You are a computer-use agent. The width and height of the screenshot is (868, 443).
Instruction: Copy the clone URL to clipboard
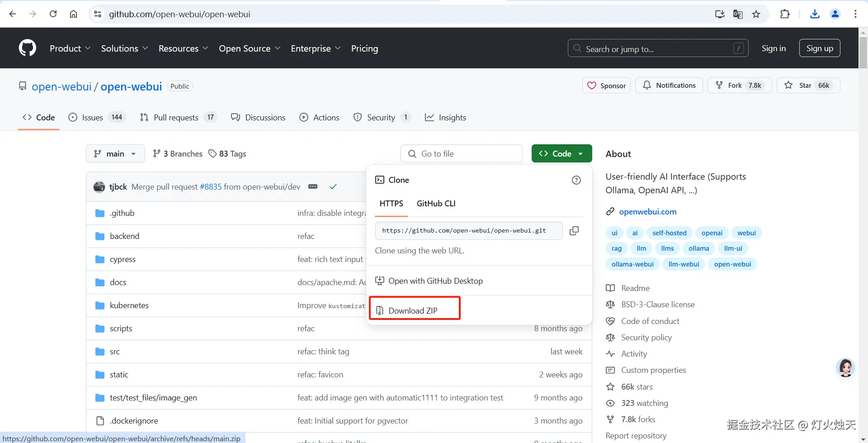pyautogui.click(x=574, y=231)
